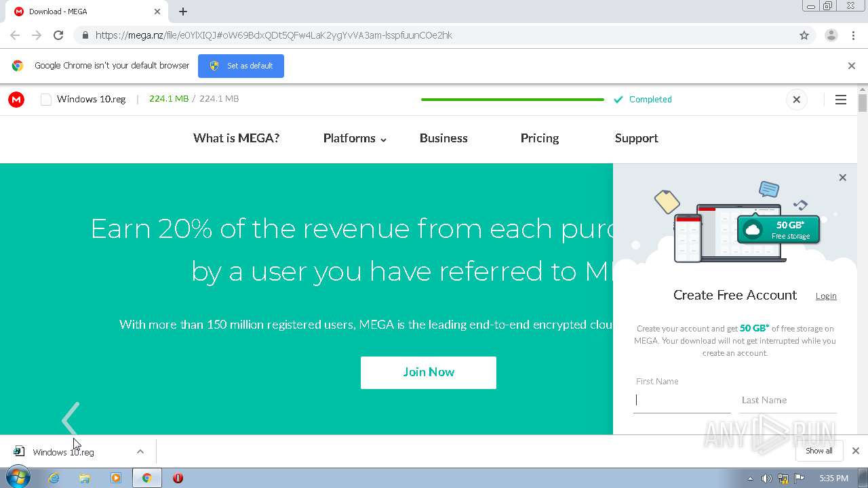Reload the MEGA page

(58, 35)
